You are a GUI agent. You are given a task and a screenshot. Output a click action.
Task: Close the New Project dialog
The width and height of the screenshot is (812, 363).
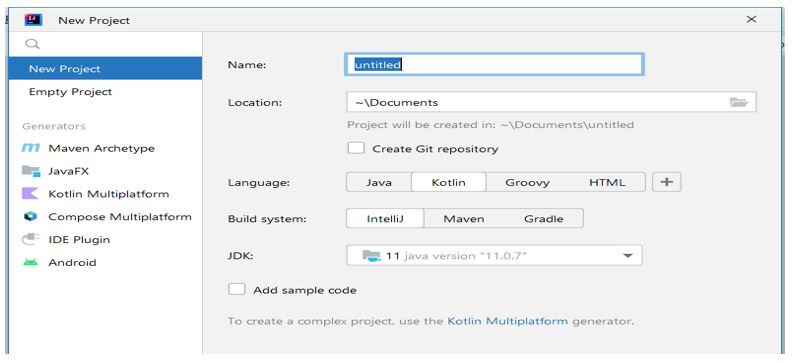[x=751, y=20]
